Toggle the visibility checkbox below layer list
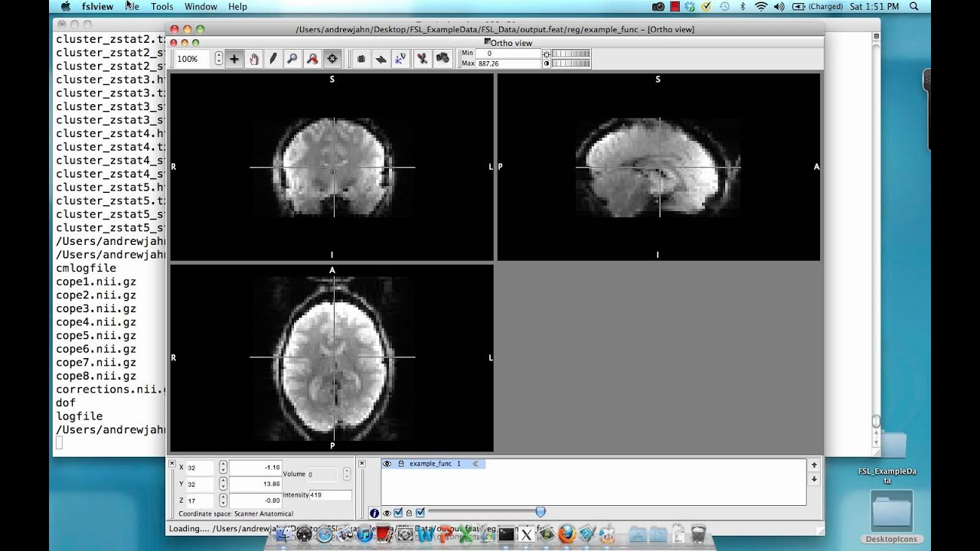The width and height of the screenshot is (980, 551). 398,514
